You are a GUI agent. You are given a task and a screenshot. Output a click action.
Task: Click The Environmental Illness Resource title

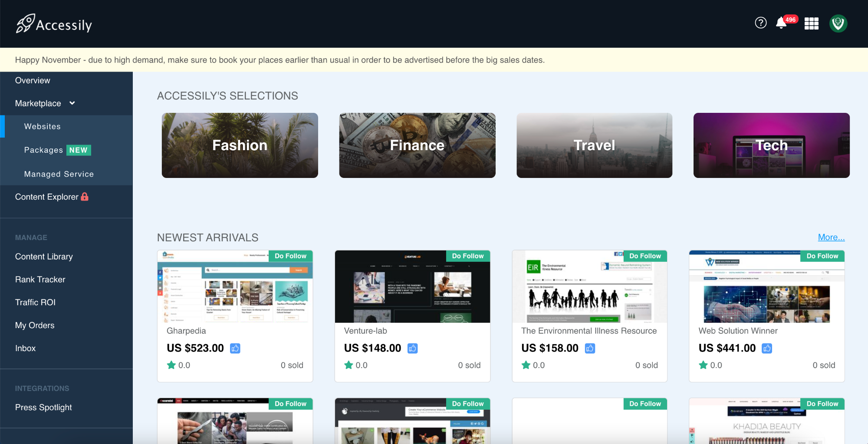click(x=589, y=331)
